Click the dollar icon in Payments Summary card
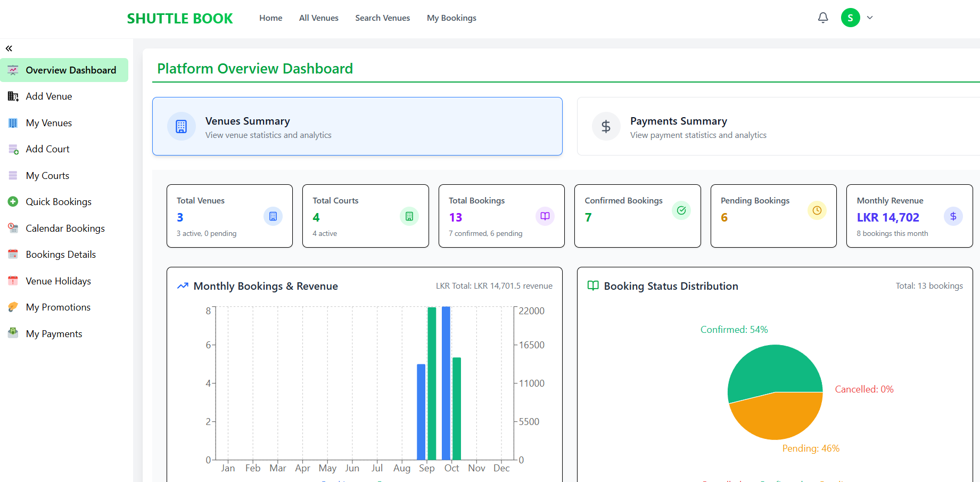 pos(606,126)
